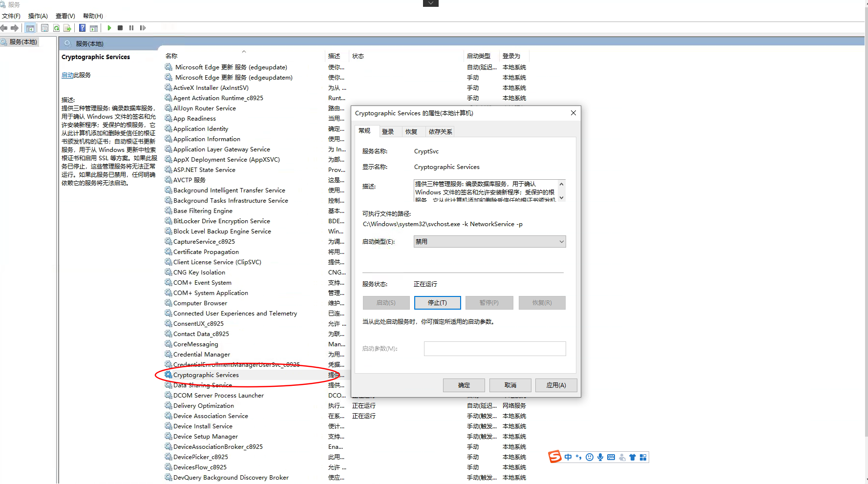Image resolution: width=868 pixels, height=484 pixels.
Task: Open the 帮助(H) menu
Action: click(93, 16)
